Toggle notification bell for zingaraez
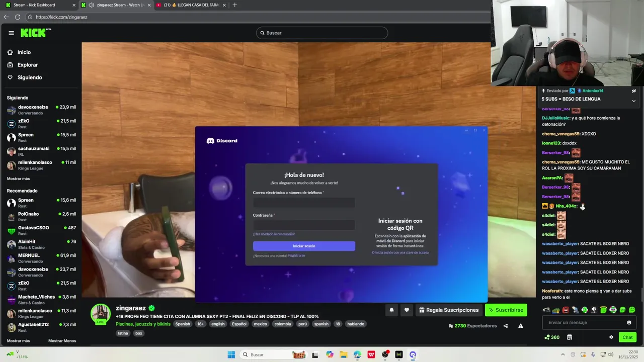Screen dimensions: 644x362 [x=391, y=310]
